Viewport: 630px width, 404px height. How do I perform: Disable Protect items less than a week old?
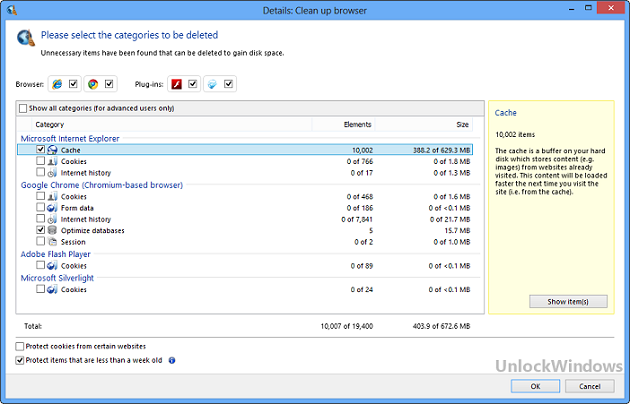pyautogui.click(x=20, y=360)
